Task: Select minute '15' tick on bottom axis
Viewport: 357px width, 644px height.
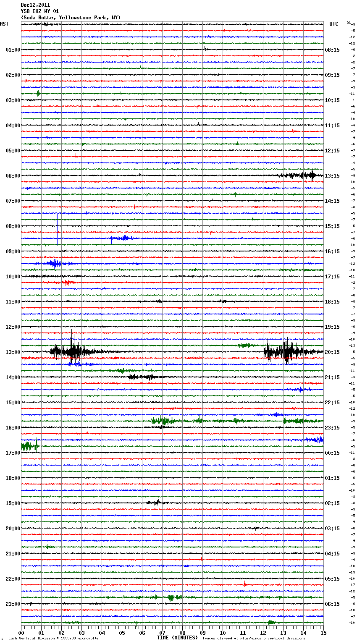Action: coord(323,633)
